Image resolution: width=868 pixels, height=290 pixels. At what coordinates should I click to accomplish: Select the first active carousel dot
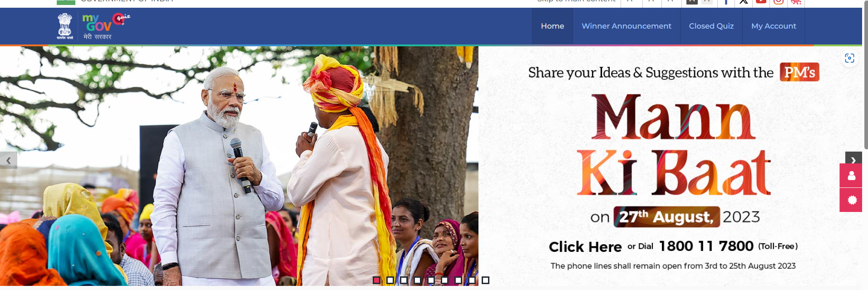click(x=376, y=280)
